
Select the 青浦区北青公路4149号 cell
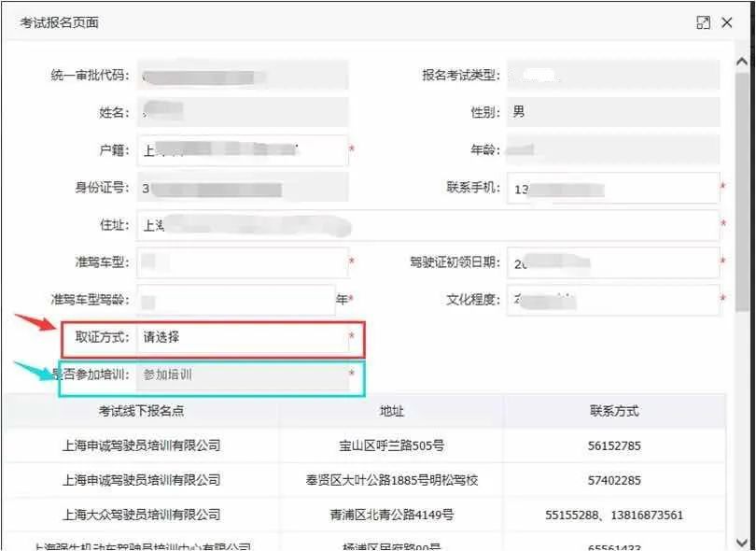coord(391,515)
